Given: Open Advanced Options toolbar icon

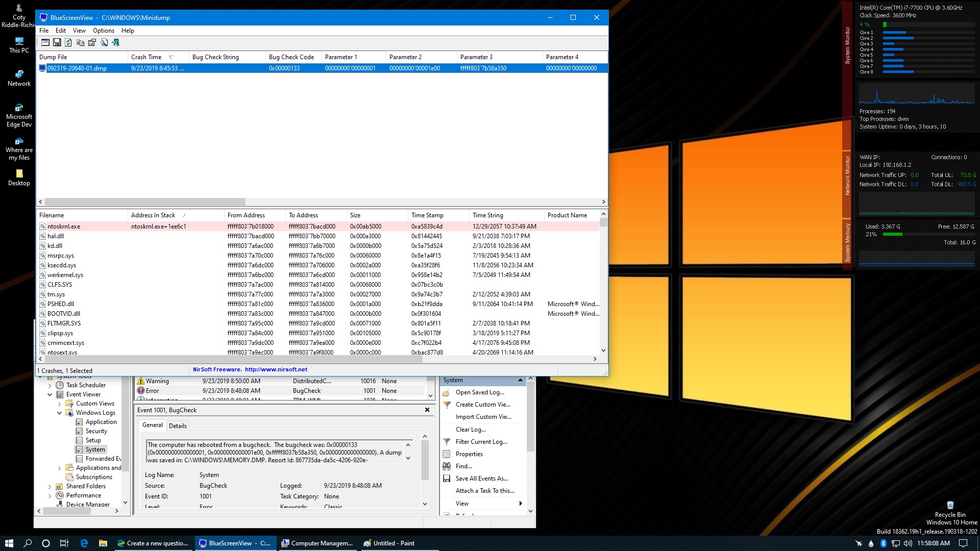Looking at the screenshot, I should (x=45, y=43).
